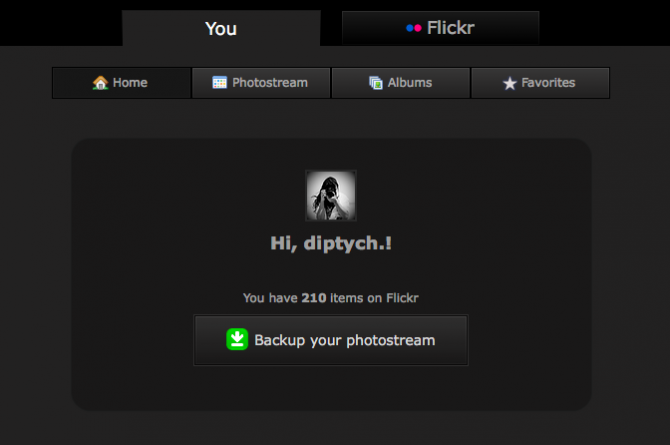Click the star icon on Favorites

509,83
